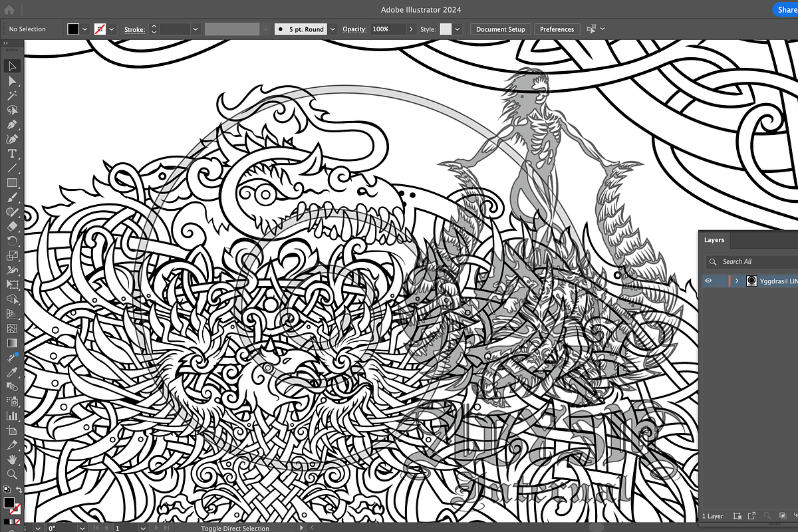Open the stroke weight dropdown
The width and height of the screenshot is (798, 532).
pyautogui.click(x=196, y=29)
